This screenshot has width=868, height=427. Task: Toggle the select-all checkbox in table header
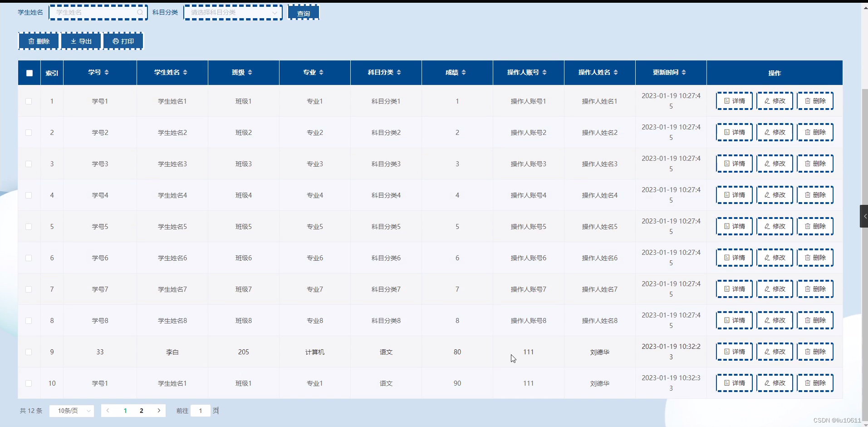tap(29, 73)
